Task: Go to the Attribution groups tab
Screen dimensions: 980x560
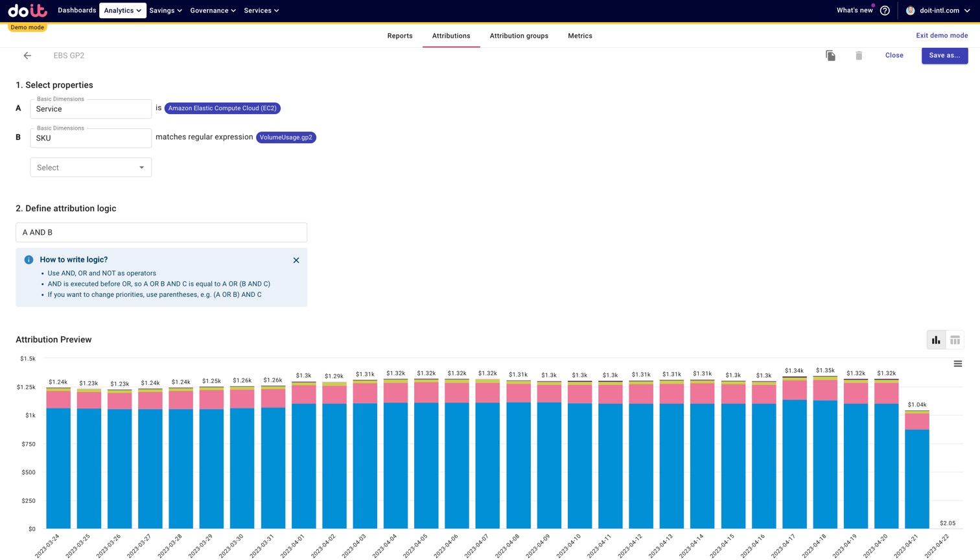Action: 519,36
